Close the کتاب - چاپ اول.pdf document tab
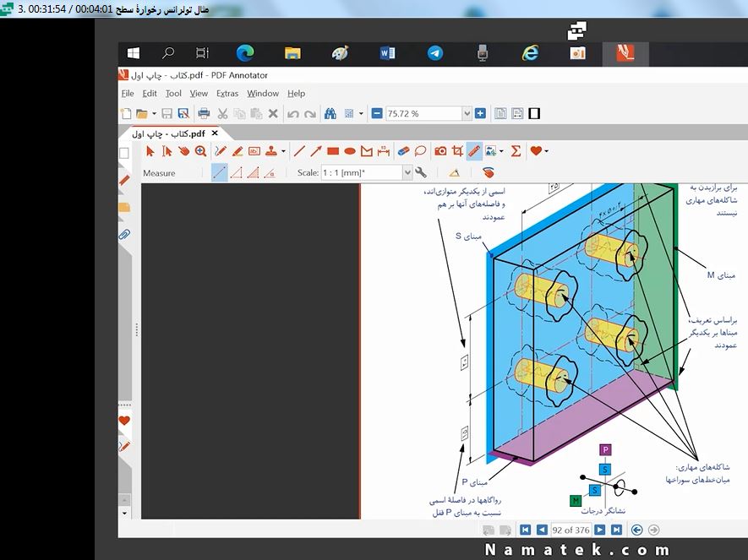 click(215, 133)
